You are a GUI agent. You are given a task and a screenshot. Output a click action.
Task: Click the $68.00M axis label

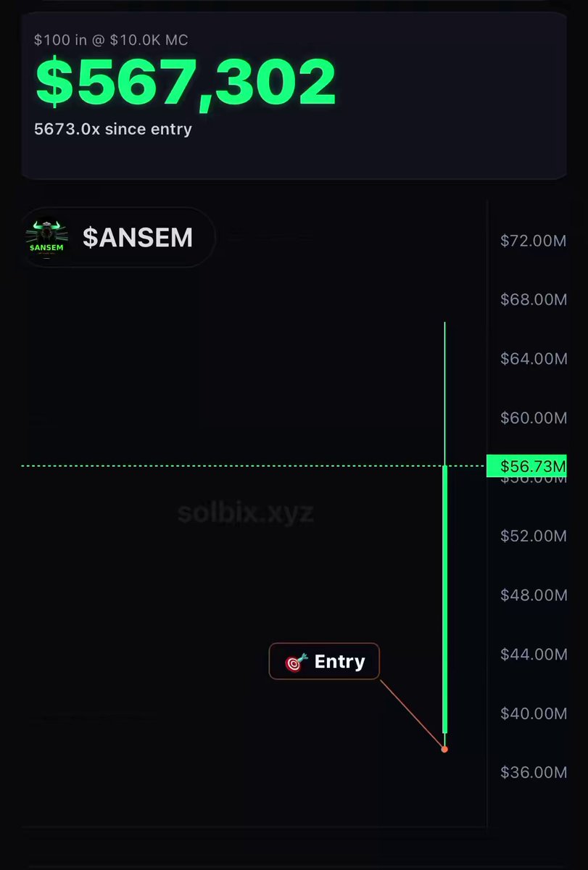[533, 299]
